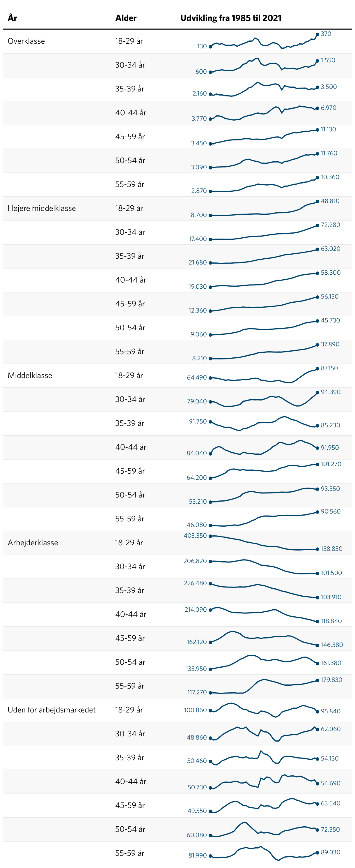Image resolution: width=355 pixels, height=868 pixels.
Task: Click the 'År' column header
Action: tap(13, 17)
